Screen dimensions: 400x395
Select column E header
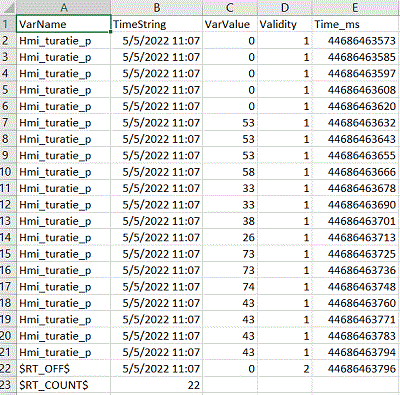pyautogui.click(x=356, y=7)
